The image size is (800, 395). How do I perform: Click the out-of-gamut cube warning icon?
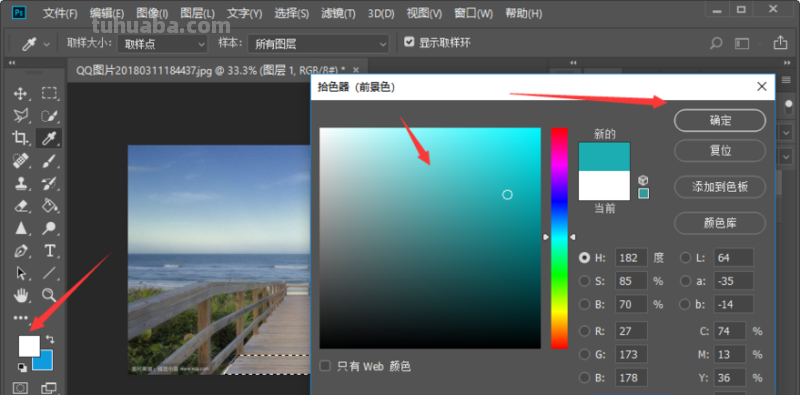pos(643,180)
